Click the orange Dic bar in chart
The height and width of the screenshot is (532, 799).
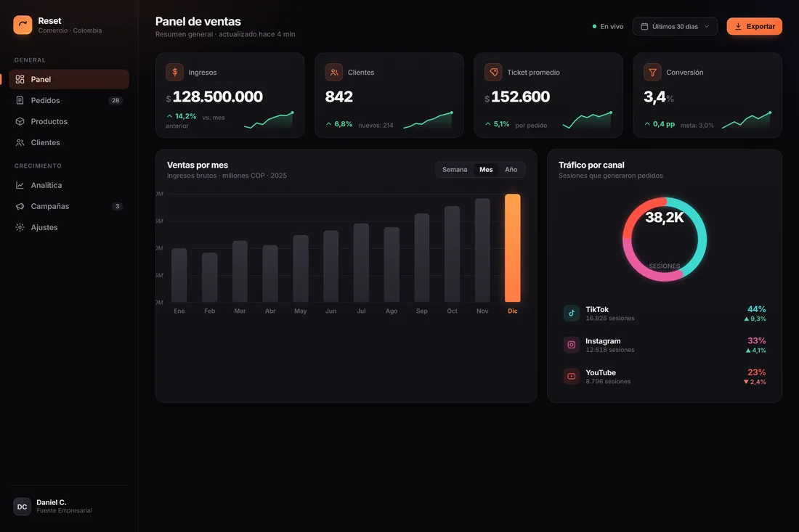pos(513,248)
